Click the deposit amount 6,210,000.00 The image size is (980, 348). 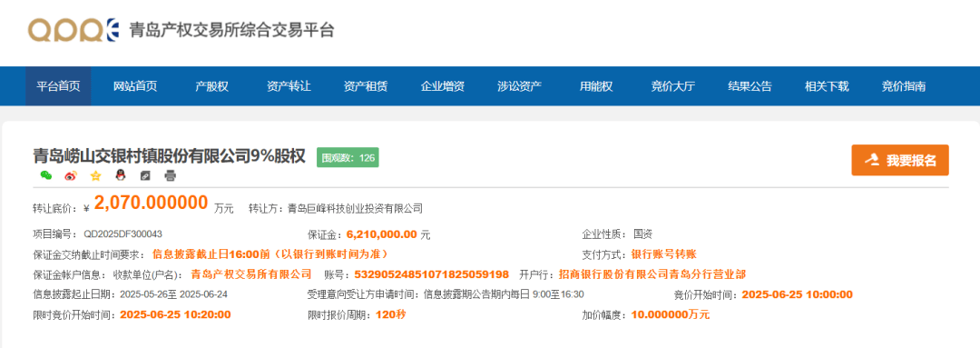click(381, 234)
